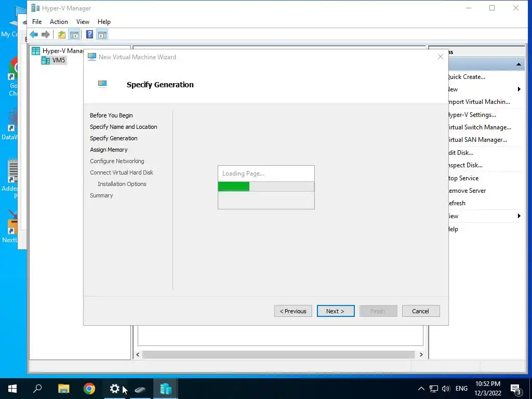Collapse the Actions pane section arrow
The width and height of the screenshot is (532, 399).
[518, 64]
